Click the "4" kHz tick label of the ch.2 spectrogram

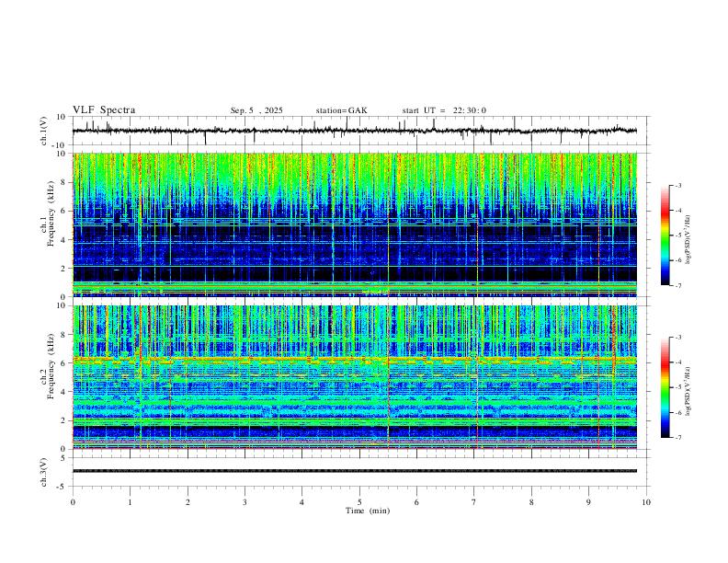(x=64, y=392)
